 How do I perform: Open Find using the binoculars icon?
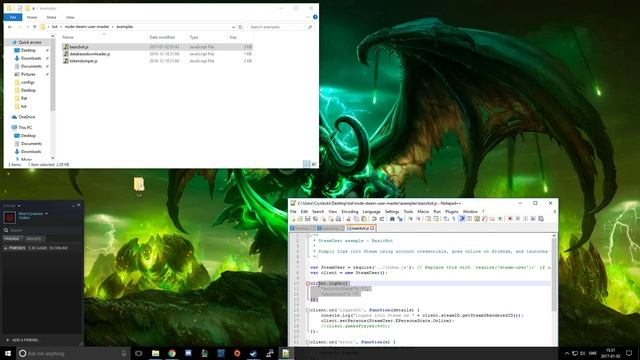click(392, 219)
